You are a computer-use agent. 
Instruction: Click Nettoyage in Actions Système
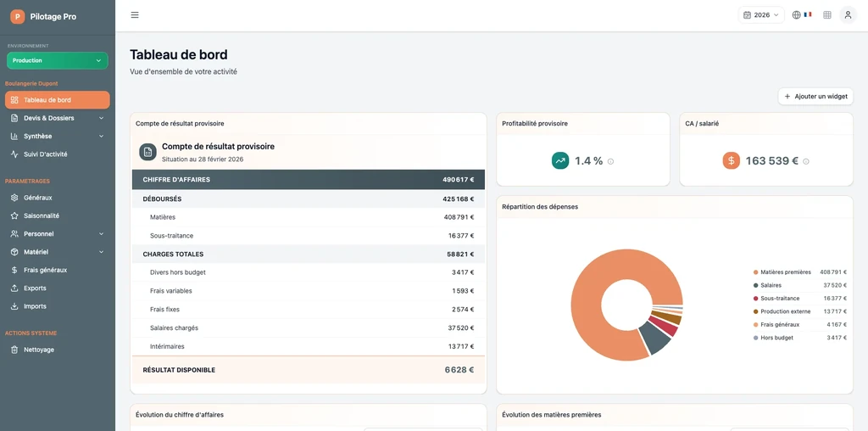pos(38,350)
